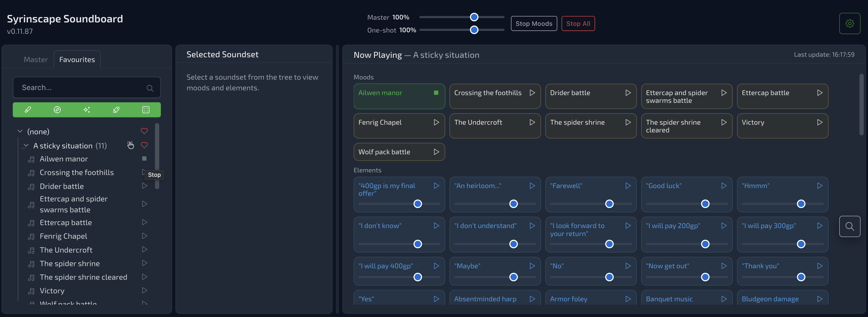The image size is (868, 317).
Task: Toggle the heart on the (none) group
Action: 144,131
